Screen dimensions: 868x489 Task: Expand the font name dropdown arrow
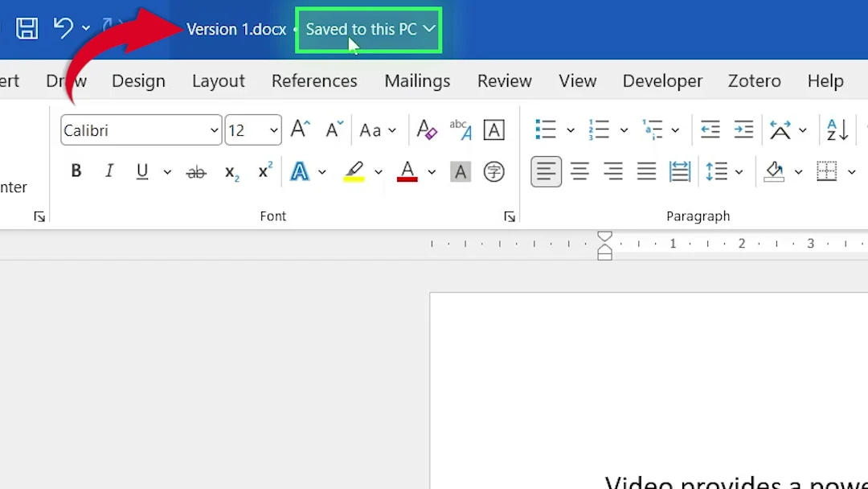pos(215,131)
